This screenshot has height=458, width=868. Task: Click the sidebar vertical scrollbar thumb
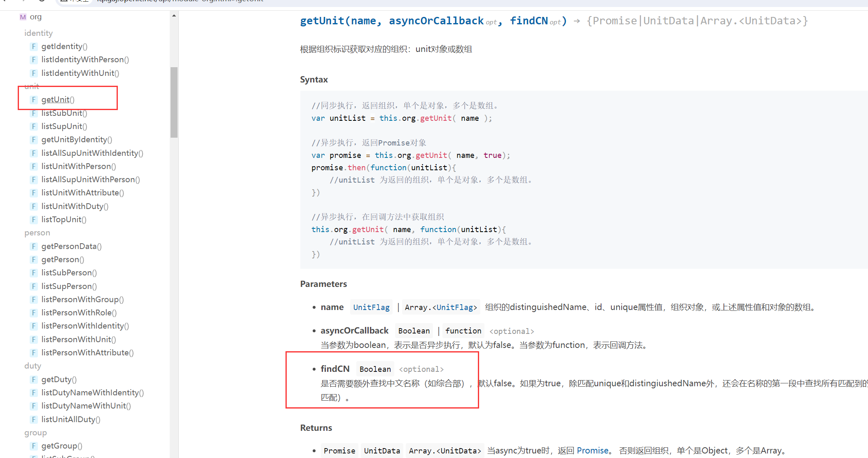tap(174, 102)
